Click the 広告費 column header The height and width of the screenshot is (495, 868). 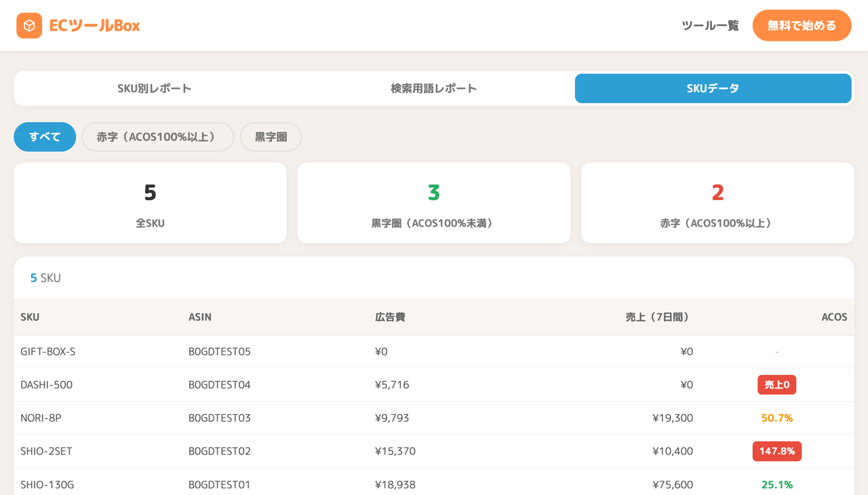(x=390, y=317)
